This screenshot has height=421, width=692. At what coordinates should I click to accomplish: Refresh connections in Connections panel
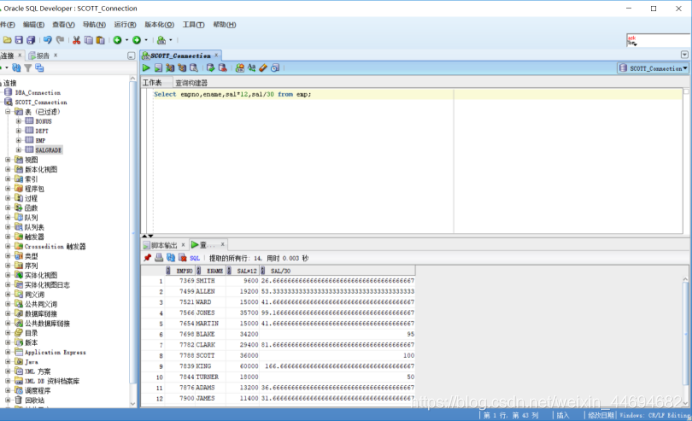(16, 68)
